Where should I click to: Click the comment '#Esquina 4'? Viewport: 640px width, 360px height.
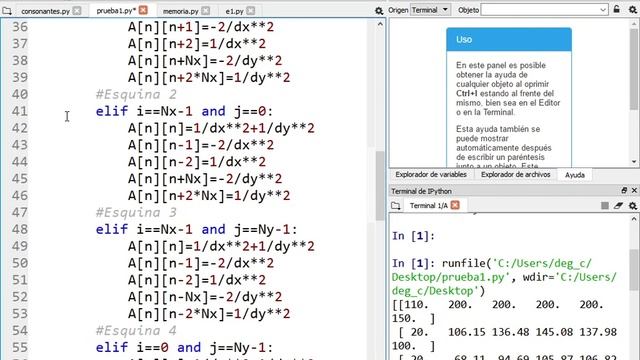(136, 330)
